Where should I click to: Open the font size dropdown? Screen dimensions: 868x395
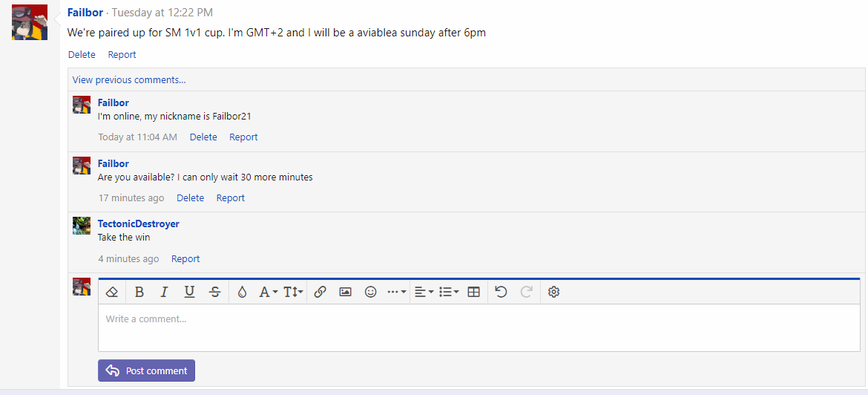pyautogui.click(x=294, y=292)
